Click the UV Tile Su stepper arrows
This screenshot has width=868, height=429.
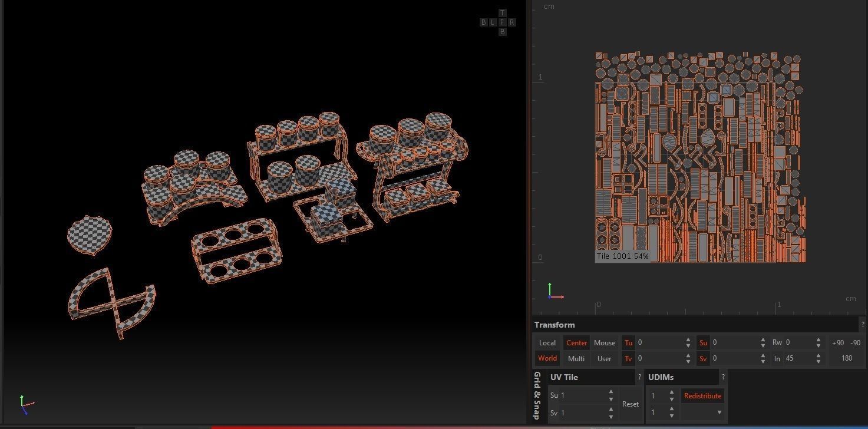click(610, 395)
